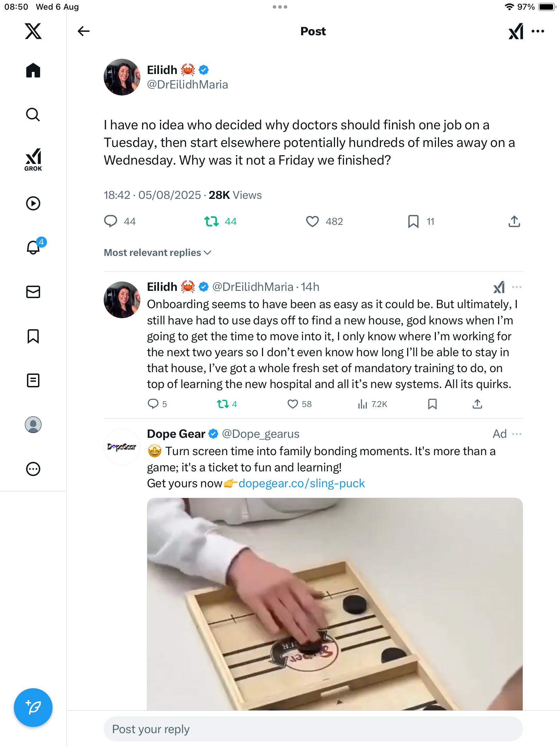The image size is (560, 747).
Task: Open Search from the sidebar
Action: pos(33,114)
